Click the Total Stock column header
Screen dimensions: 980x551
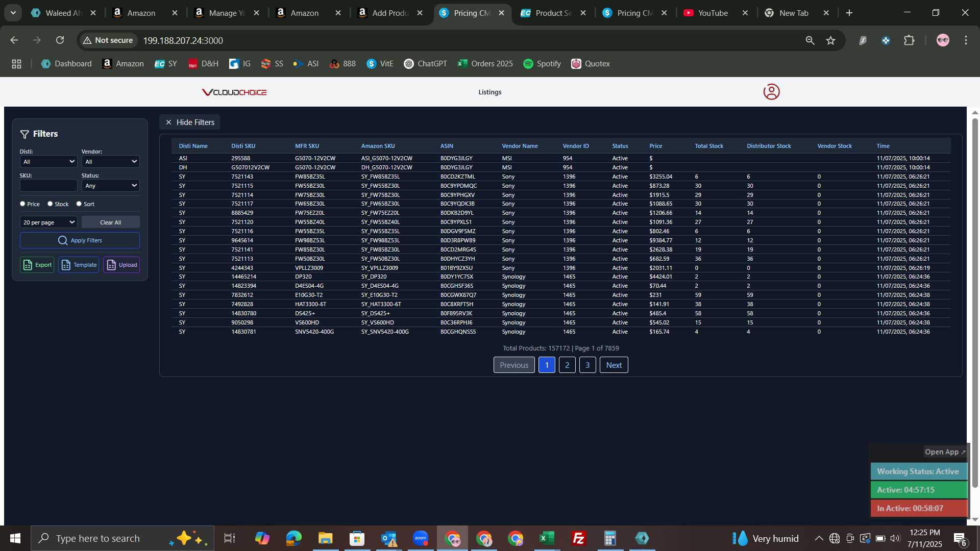coord(709,146)
